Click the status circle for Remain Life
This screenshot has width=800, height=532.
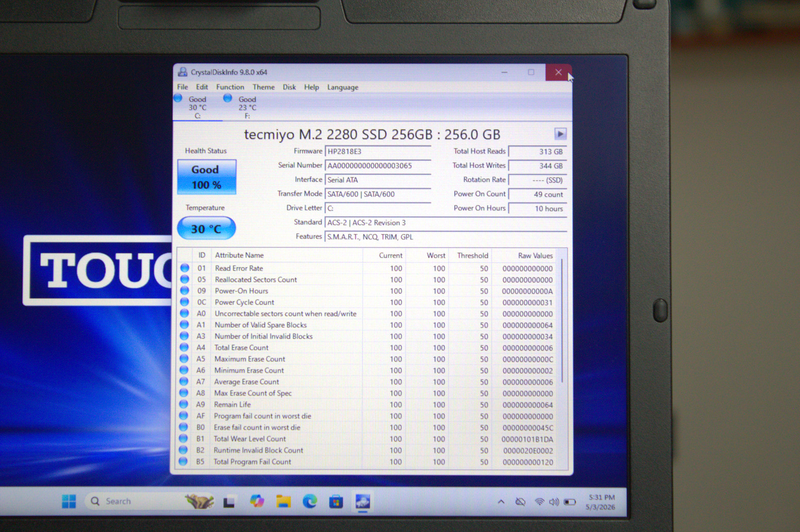(183, 405)
